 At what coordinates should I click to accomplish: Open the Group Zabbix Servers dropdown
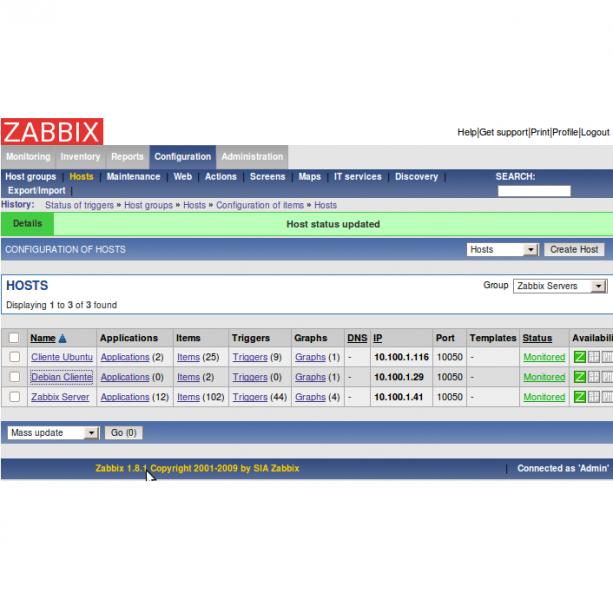coord(560,286)
